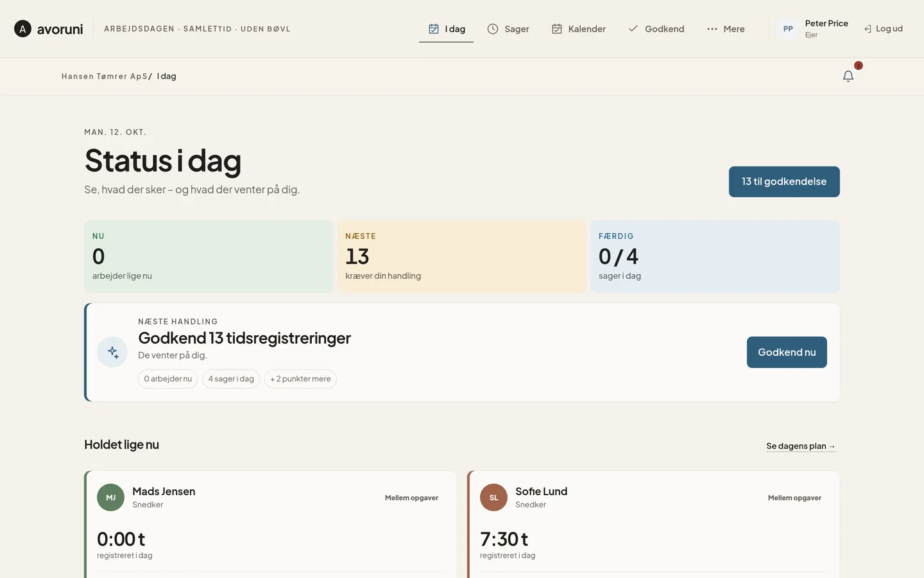Switch to the Sager tab

508,29
